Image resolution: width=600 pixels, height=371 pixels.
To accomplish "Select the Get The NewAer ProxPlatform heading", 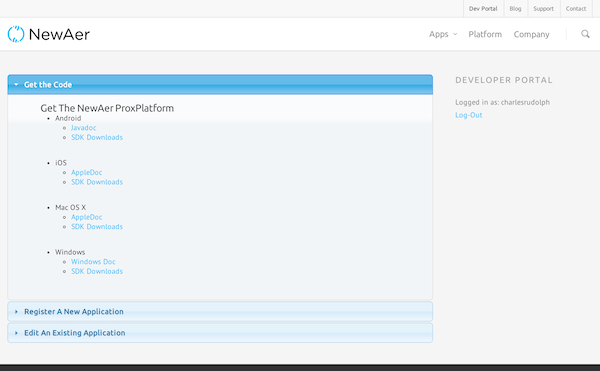I will click(x=107, y=108).
